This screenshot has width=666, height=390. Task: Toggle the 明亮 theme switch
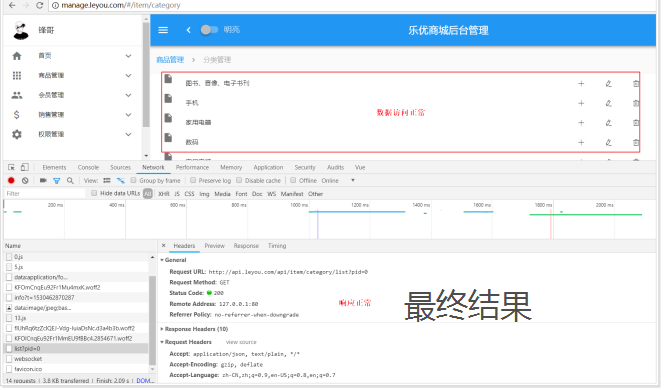[209, 30]
